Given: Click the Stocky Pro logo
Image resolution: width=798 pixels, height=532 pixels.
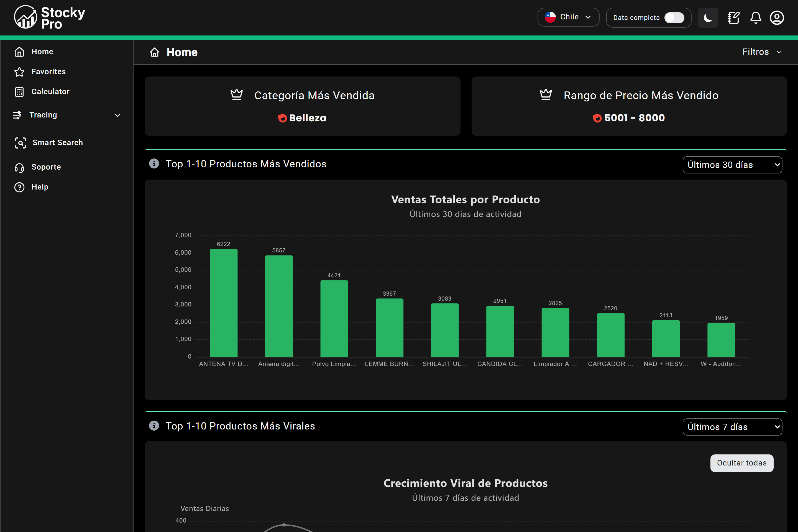Looking at the screenshot, I should pos(50,17).
